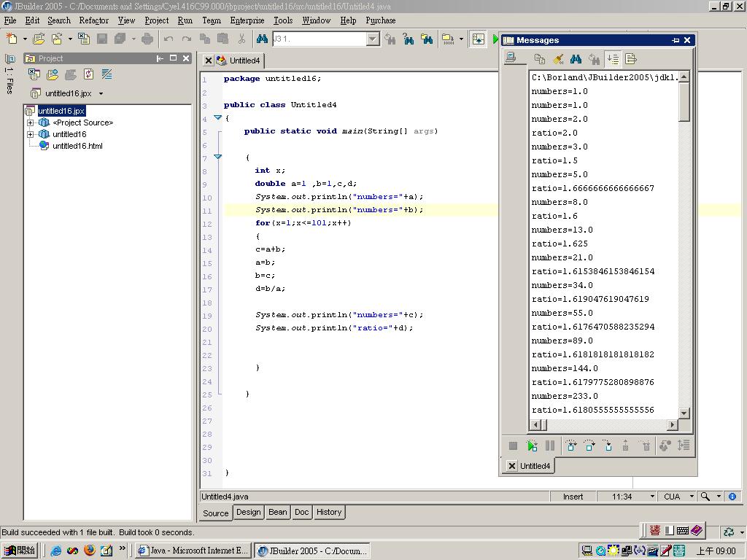
Task: Click the resume program green arrow icon
Action: click(x=532, y=446)
